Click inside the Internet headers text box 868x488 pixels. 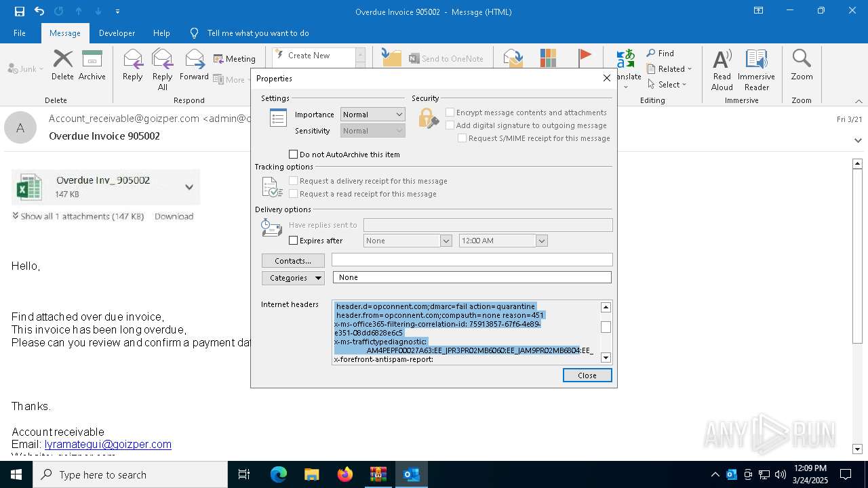466,333
